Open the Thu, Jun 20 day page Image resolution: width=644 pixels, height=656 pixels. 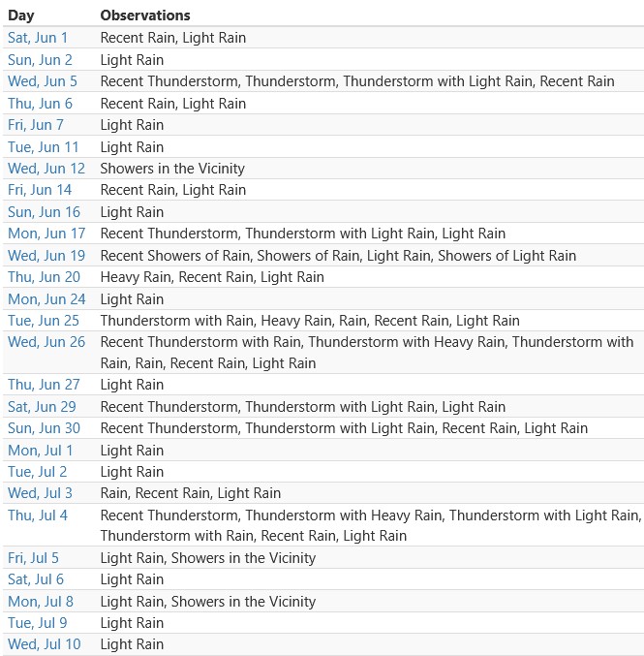pos(44,277)
